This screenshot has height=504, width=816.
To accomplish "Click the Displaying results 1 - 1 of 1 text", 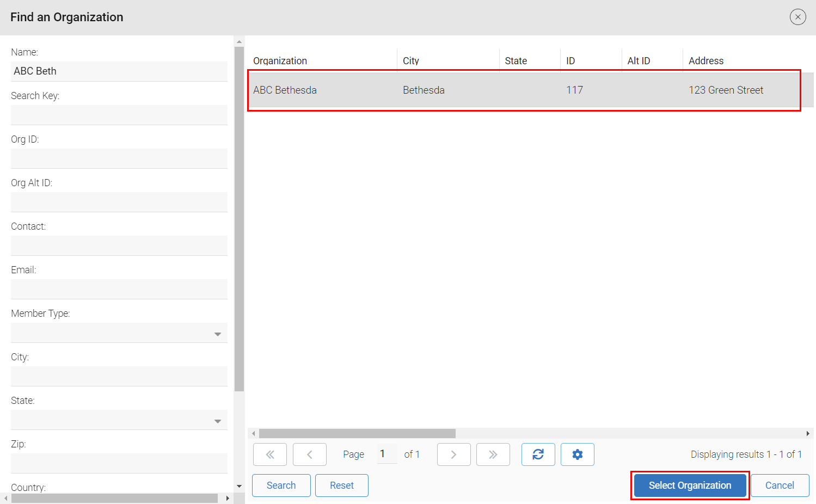I will (x=746, y=454).
